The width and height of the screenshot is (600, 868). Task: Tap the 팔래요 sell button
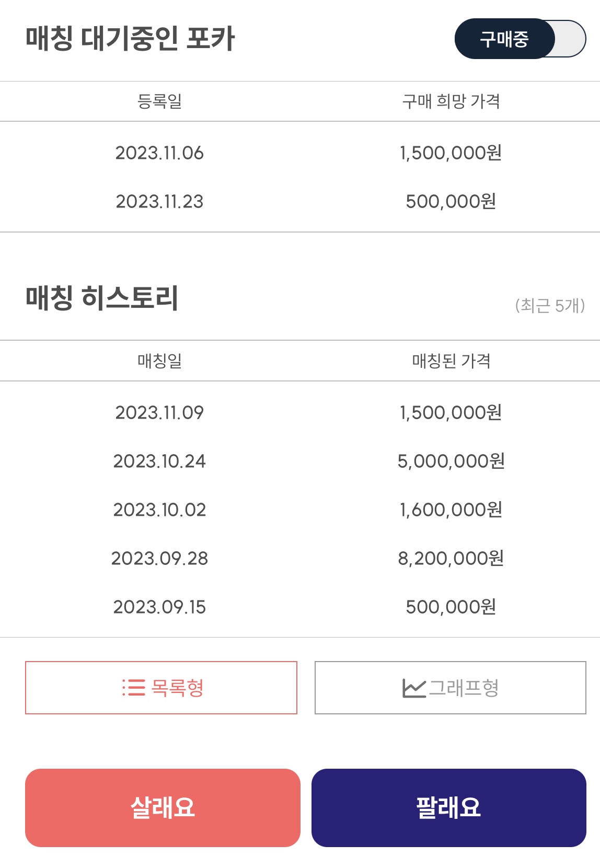pyautogui.click(x=448, y=807)
